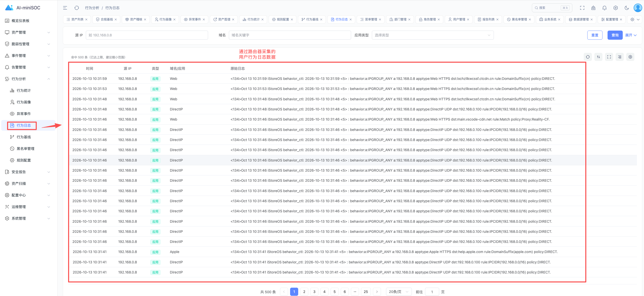
Task: Close the 资产列表 tab
Action: coord(86,19)
